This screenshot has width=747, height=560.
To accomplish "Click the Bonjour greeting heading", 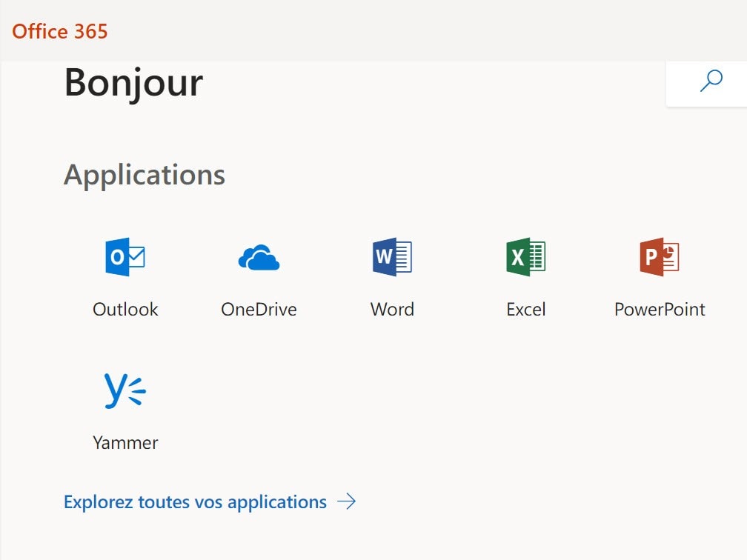I will [133, 83].
